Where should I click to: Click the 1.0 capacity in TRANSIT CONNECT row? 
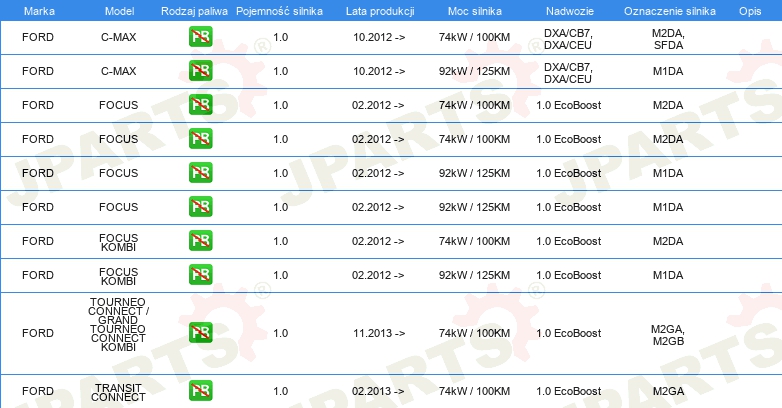point(280,392)
